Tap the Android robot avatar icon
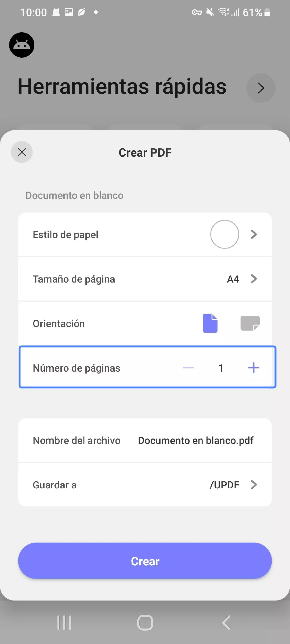This screenshot has width=290, height=644. (22, 45)
